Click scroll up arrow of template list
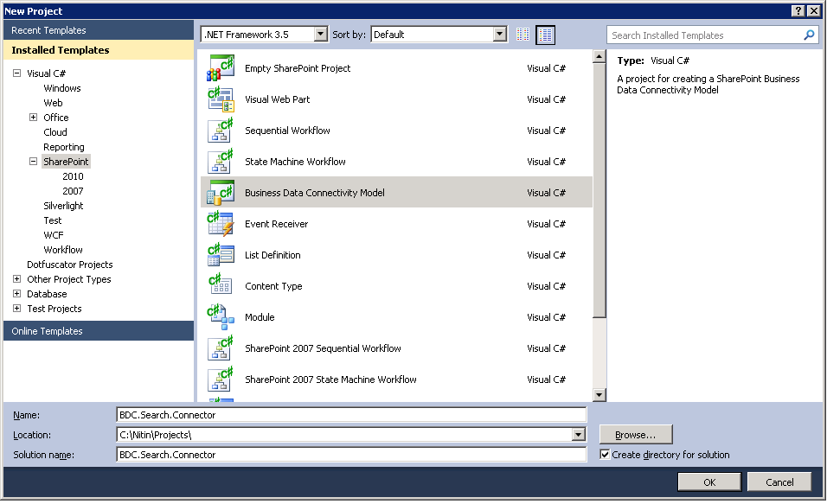The image size is (827, 504). 599,56
